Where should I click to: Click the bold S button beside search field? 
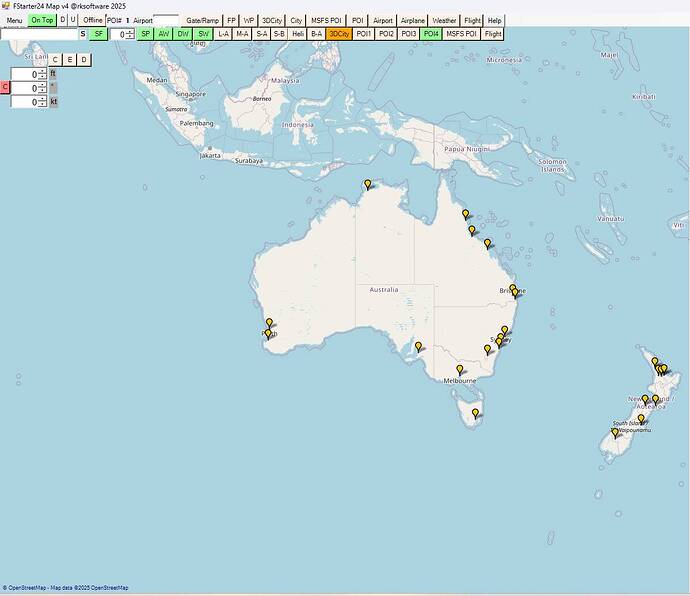pyautogui.click(x=83, y=34)
